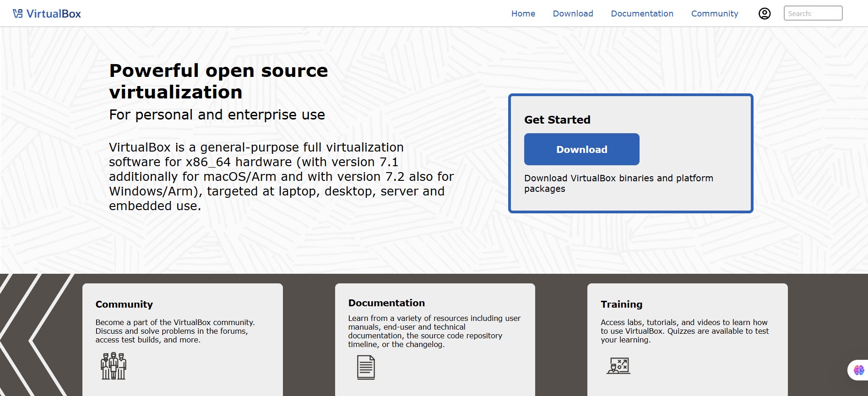Open Community in the top navigation

pyautogui.click(x=714, y=14)
